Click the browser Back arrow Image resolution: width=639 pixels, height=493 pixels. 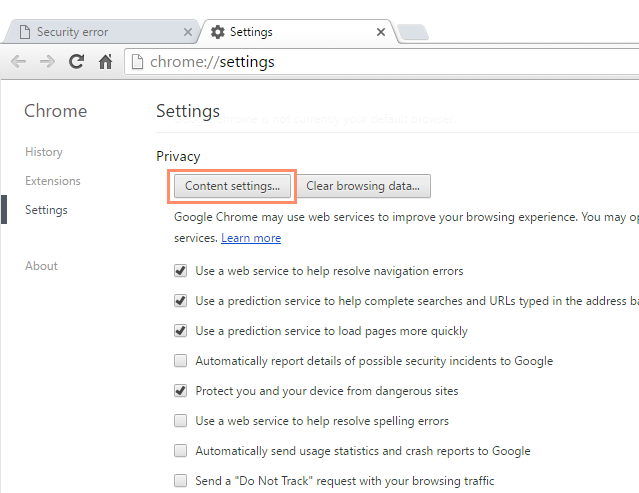(x=18, y=62)
